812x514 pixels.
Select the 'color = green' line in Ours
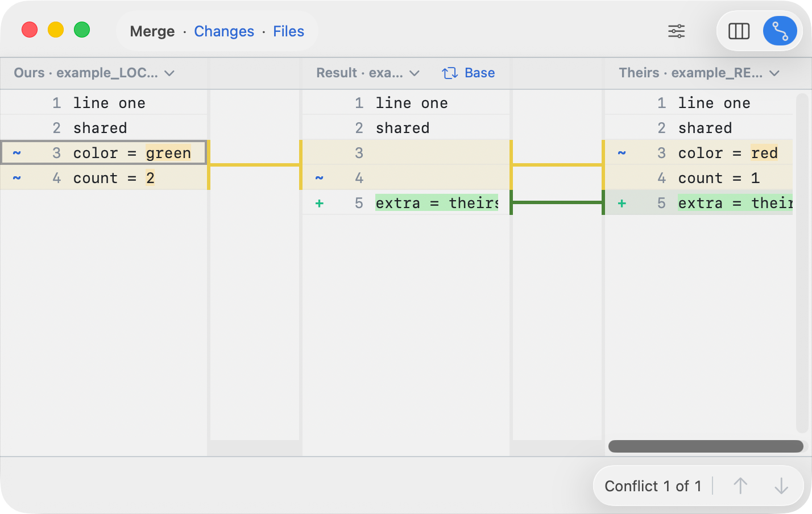click(132, 154)
